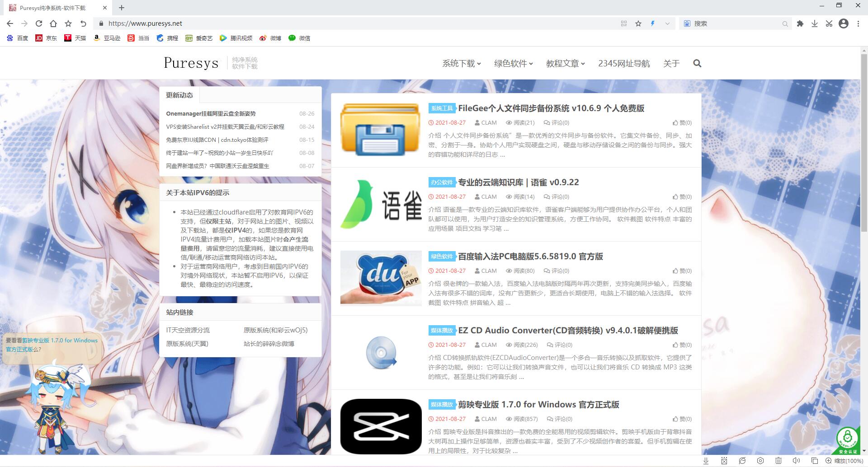
Task: Click the trash icon in status bar
Action: pyautogui.click(x=778, y=461)
